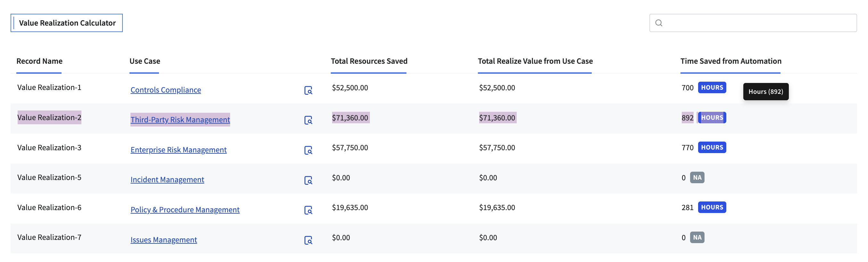
Task: Sort by Use Case column header
Action: (x=145, y=61)
